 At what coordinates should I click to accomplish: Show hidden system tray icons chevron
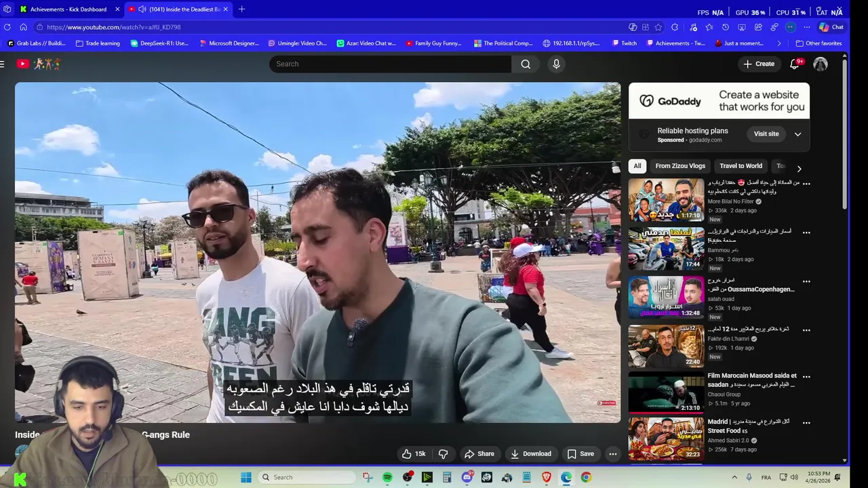coord(734,477)
